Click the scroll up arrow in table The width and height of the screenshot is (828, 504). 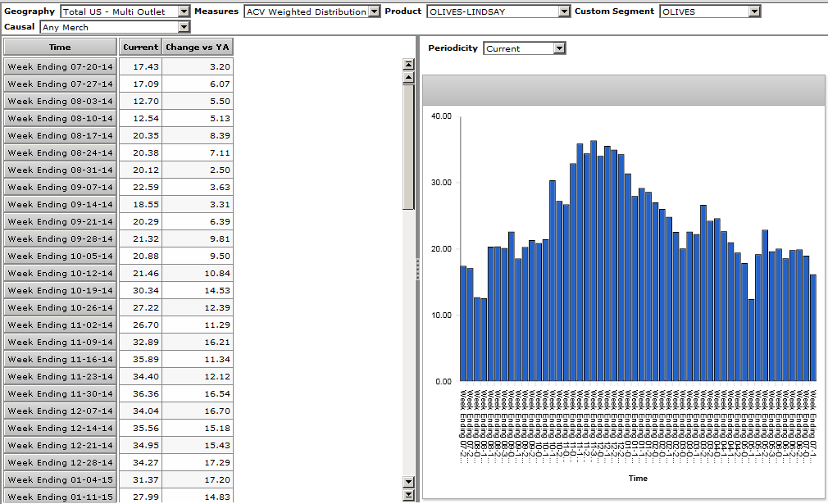coord(408,77)
